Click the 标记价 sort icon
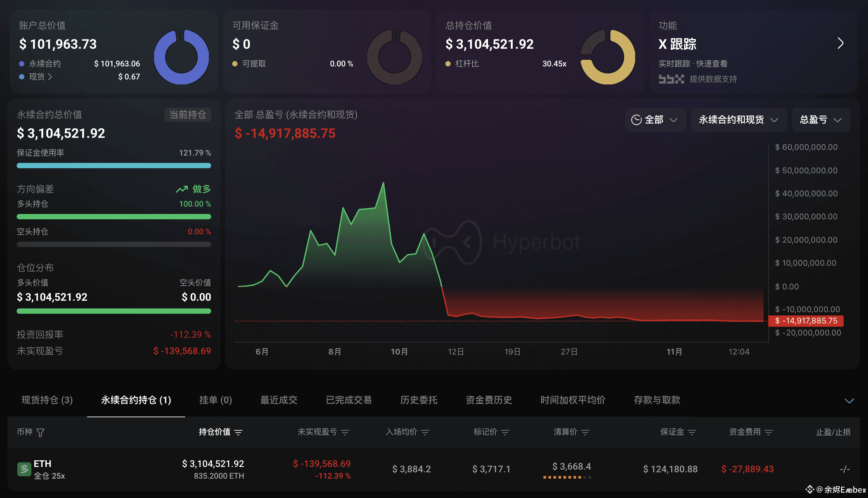 (505, 433)
